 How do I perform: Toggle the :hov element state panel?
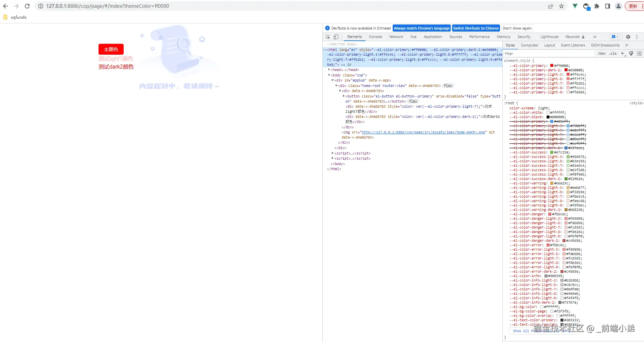(602, 54)
